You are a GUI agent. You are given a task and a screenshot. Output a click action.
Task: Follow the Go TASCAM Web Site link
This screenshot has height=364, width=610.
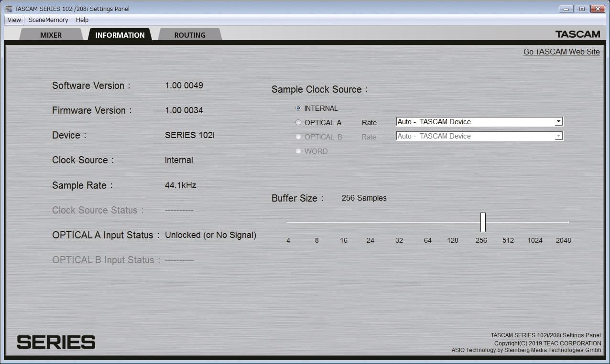coord(561,52)
